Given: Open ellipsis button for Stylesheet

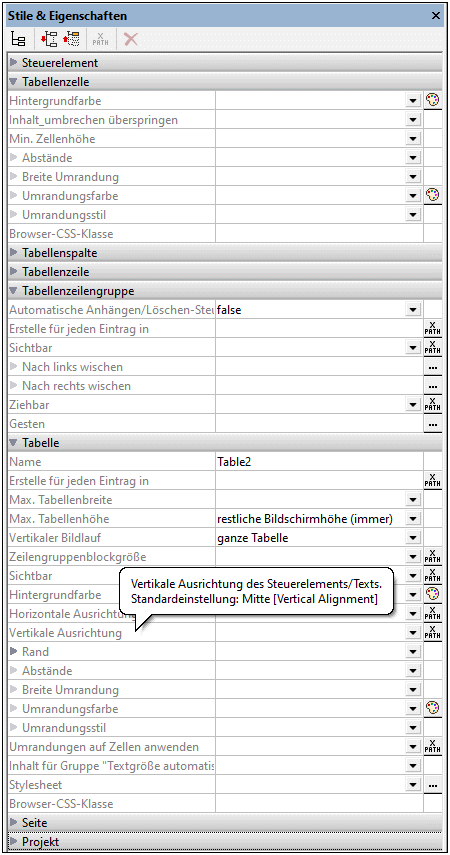Looking at the screenshot, I should pos(433,785).
